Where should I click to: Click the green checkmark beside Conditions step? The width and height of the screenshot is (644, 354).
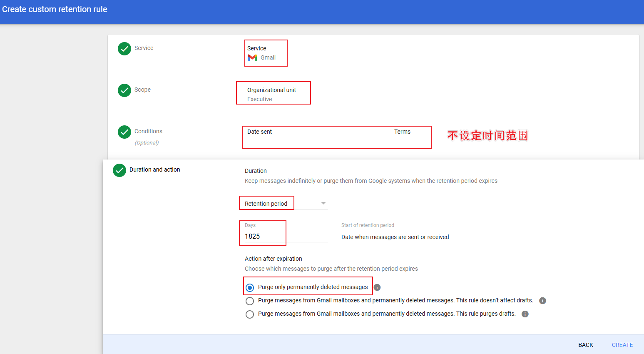(124, 132)
